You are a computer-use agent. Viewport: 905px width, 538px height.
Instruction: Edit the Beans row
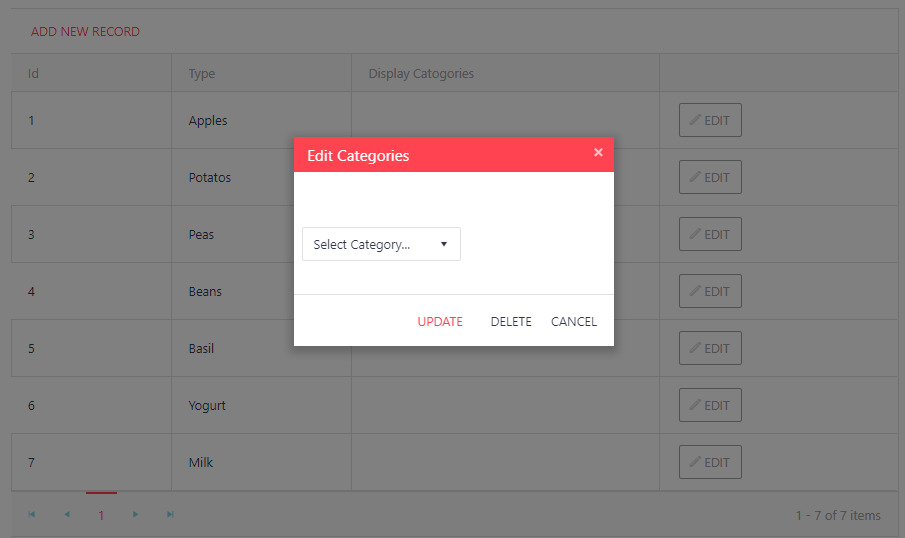tap(710, 292)
